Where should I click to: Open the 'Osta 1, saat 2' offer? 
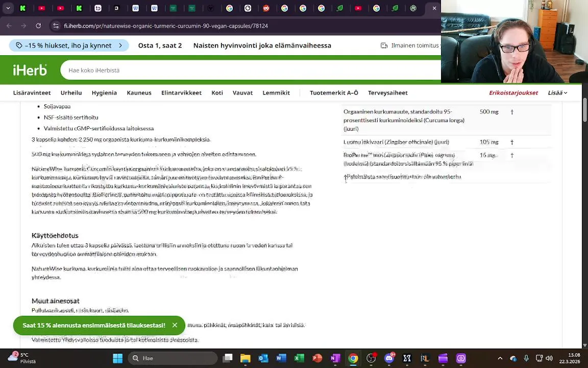160,45
